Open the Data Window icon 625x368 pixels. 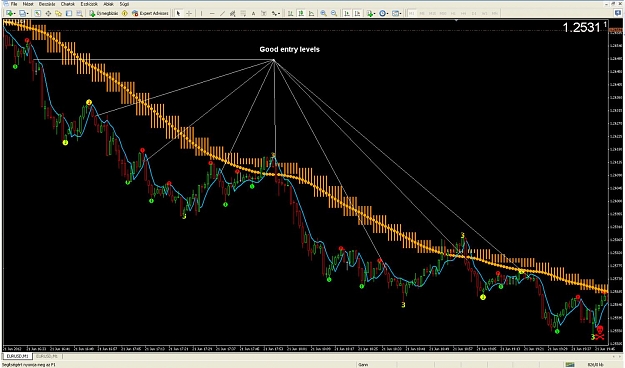pos(48,13)
